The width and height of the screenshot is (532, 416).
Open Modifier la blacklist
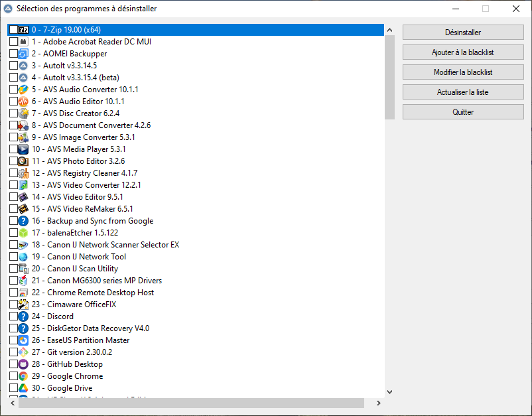click(x=463, y=72)
